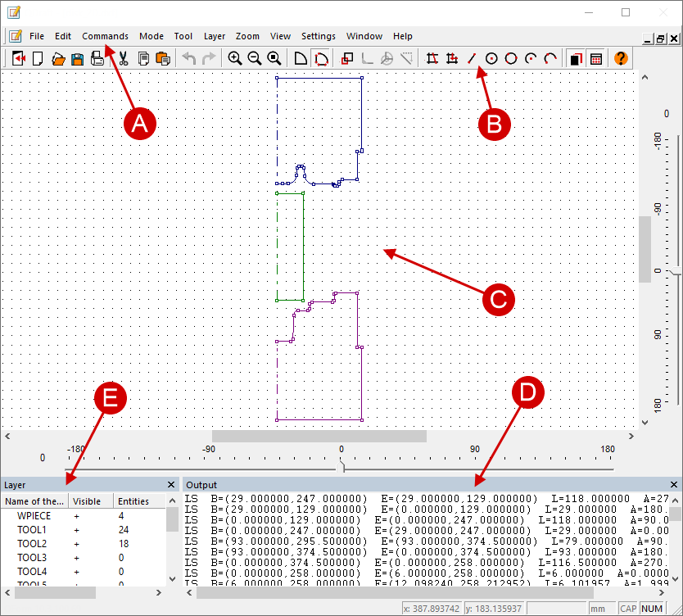Close the Layer panel
Image resolution: width=683 pixels, height=616 pixels.
(x=171, y=485)
